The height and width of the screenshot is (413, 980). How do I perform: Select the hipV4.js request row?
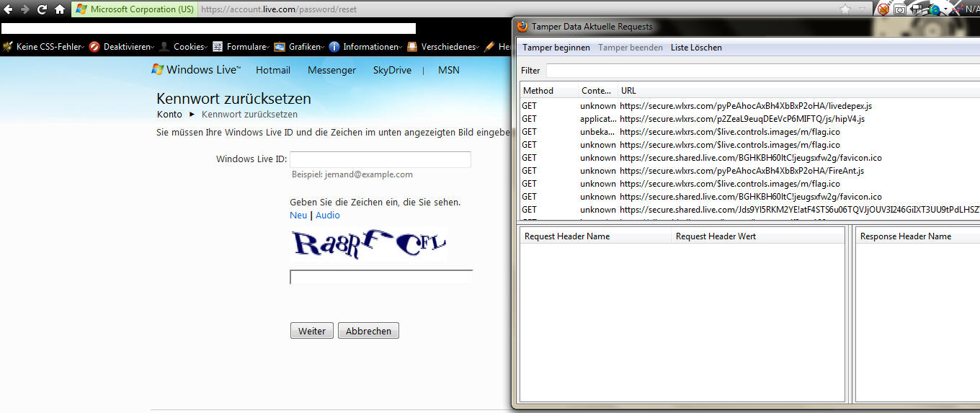749,119
